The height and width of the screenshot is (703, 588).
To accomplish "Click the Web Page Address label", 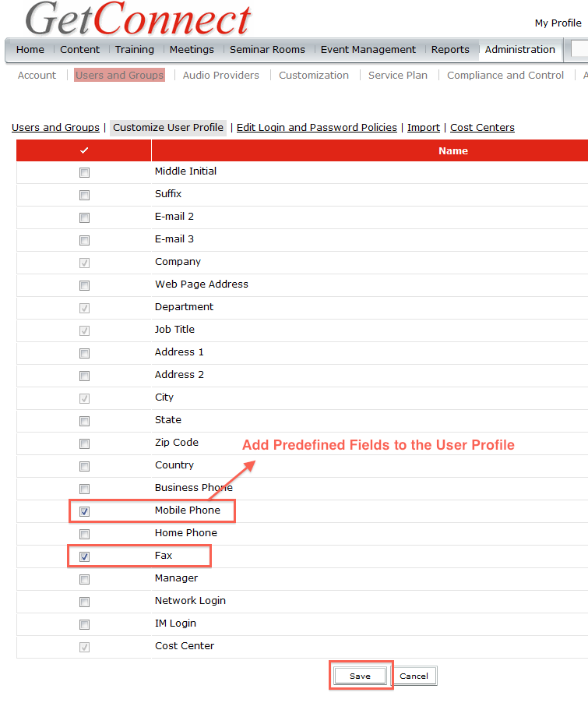I will click(x=201, y=284).
